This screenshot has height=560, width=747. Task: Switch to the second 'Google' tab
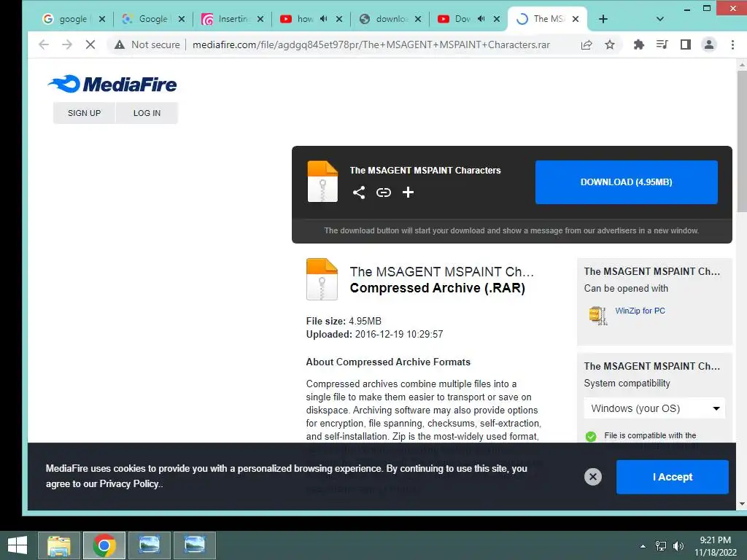click(152, 19)
